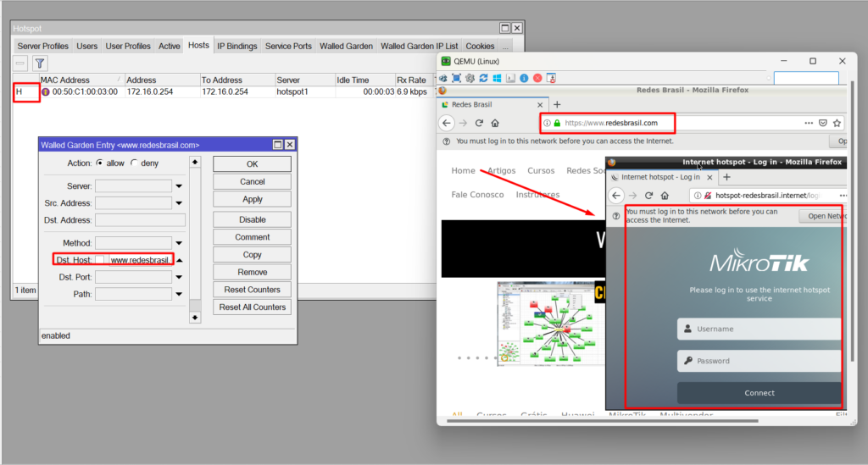Click the Reset All Counters button
Screen dimensions: 868x465
pyautogui.click(x=252, y=307)
